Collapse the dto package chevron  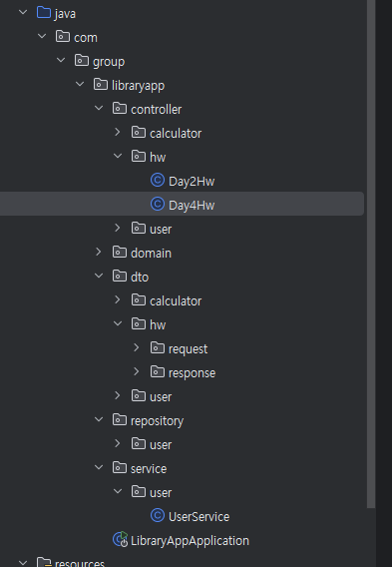pos(99,276)
